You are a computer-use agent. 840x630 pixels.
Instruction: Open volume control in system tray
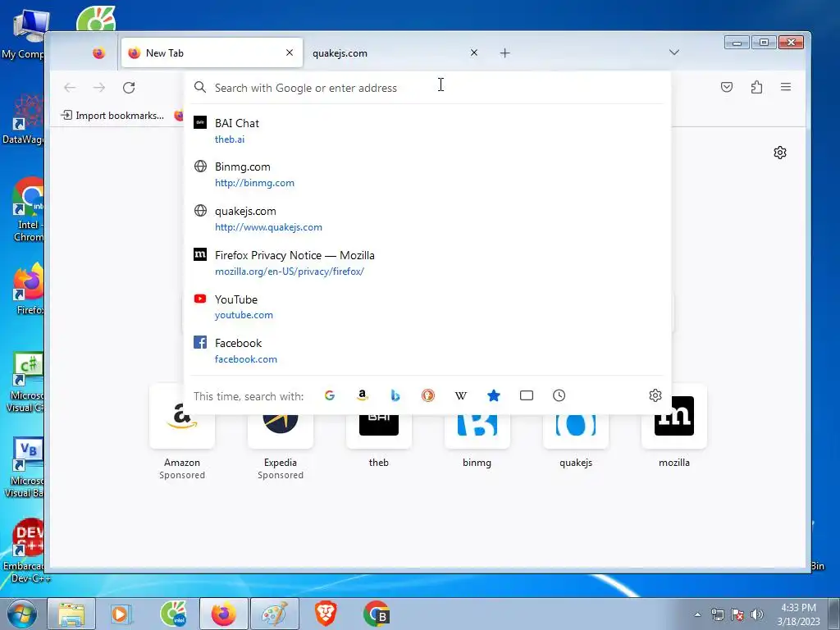click(757, 614)
